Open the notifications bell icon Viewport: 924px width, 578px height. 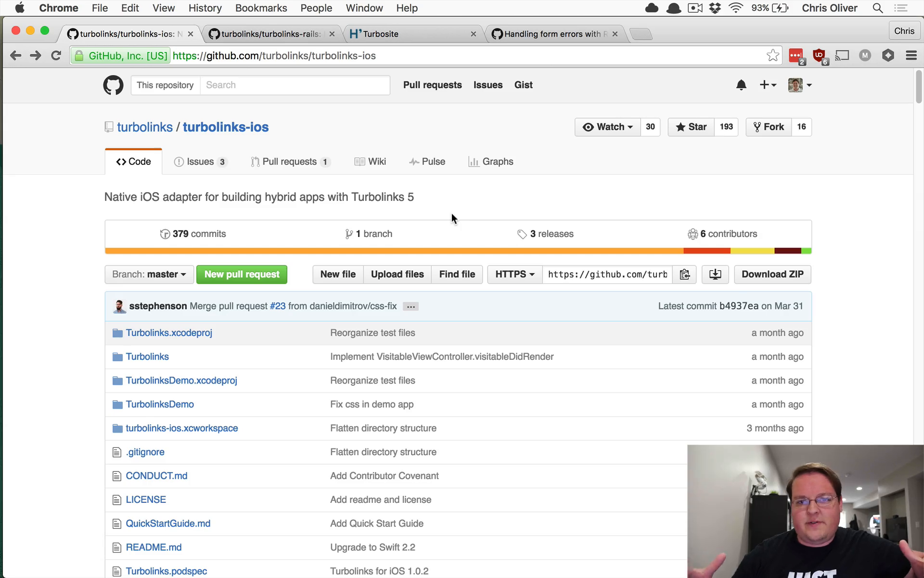point(741,85)
